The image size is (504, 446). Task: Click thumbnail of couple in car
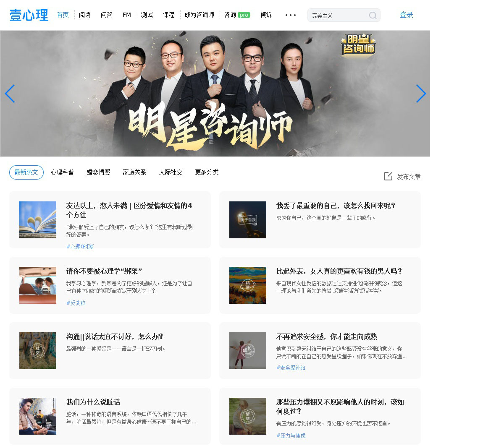click(38, 285)
